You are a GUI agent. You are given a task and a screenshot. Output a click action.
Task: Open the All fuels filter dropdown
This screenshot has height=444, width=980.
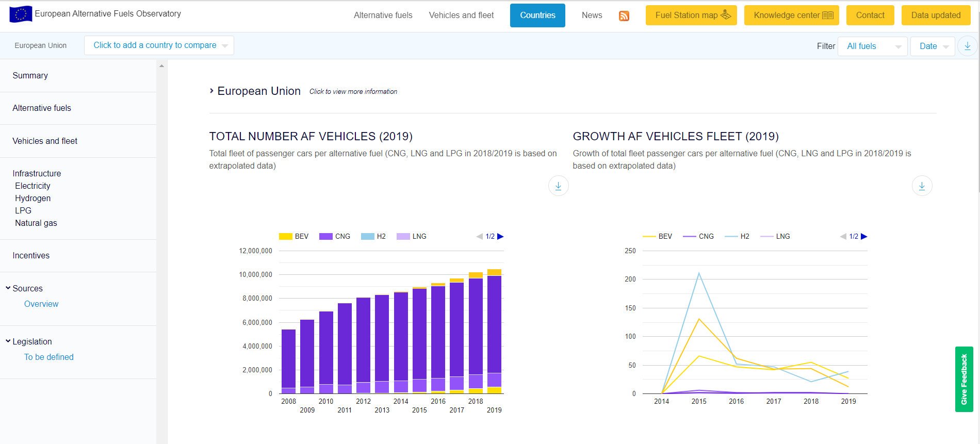coord(872,46)
